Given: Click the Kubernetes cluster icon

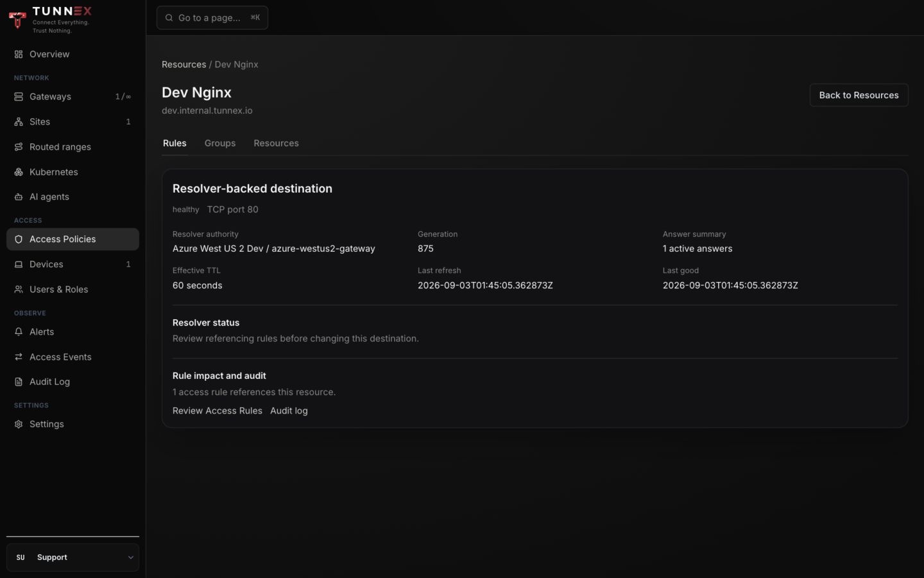Looking at the screenshot, I should tap(19, 172).
